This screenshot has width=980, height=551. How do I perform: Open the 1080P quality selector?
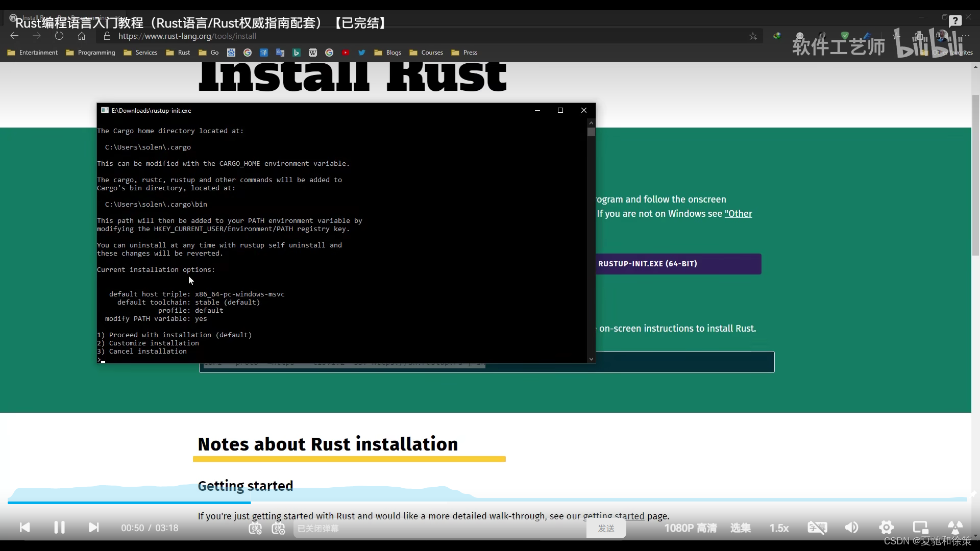pyautogui.click(x=690, y=528)
